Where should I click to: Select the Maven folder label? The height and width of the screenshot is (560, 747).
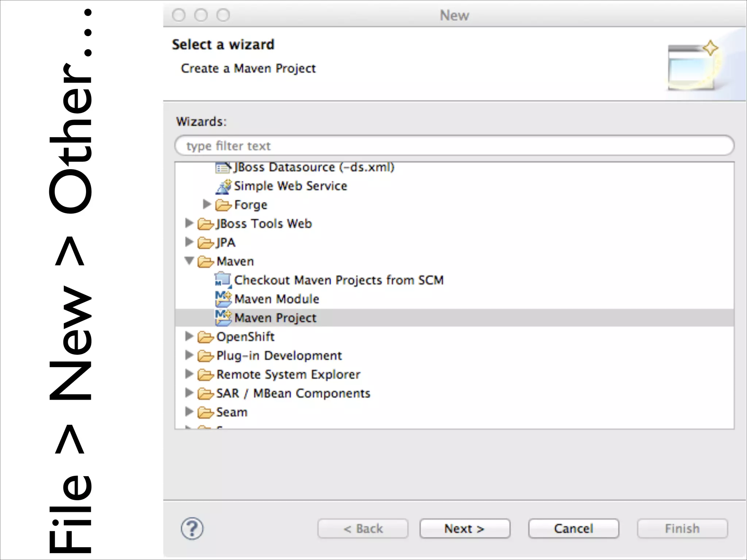click(x=235, y=261)
